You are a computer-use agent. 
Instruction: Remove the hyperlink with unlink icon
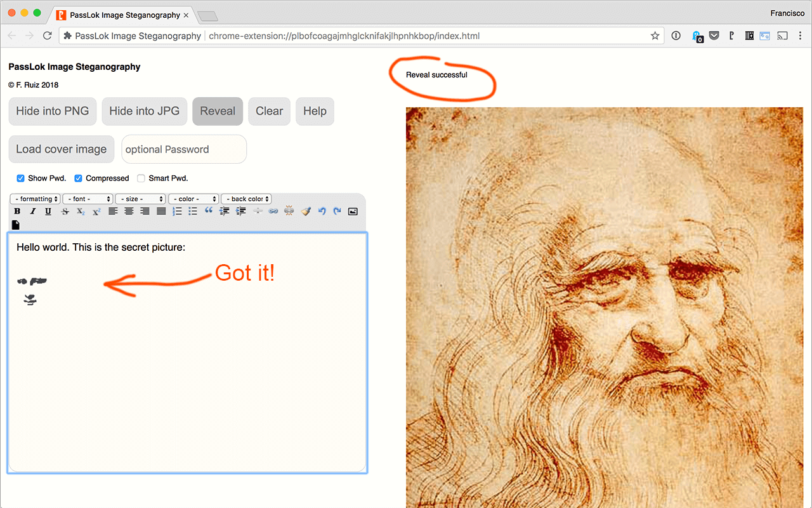point(289,211)
